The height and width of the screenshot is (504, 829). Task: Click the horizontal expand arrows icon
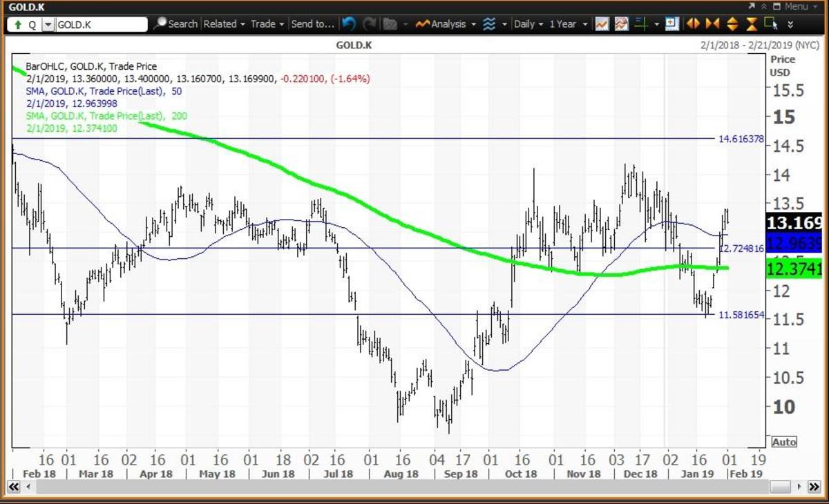[x=693, y=24]
